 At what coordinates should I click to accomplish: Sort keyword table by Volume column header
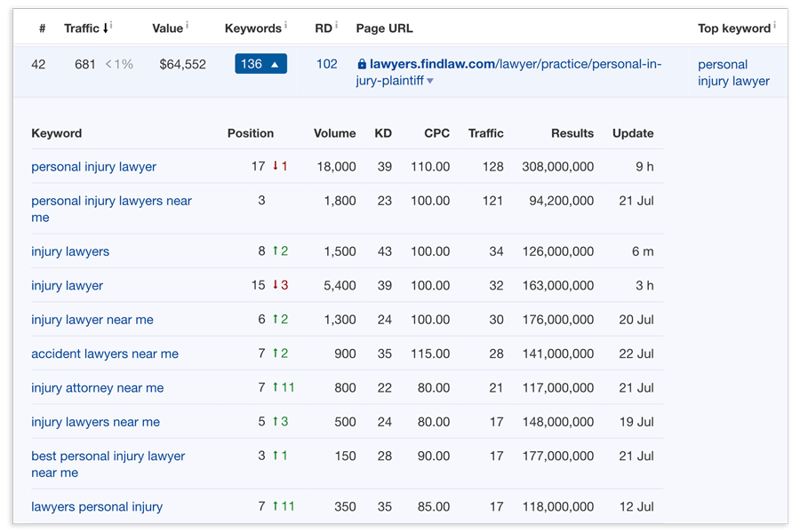tap(334, 133)
